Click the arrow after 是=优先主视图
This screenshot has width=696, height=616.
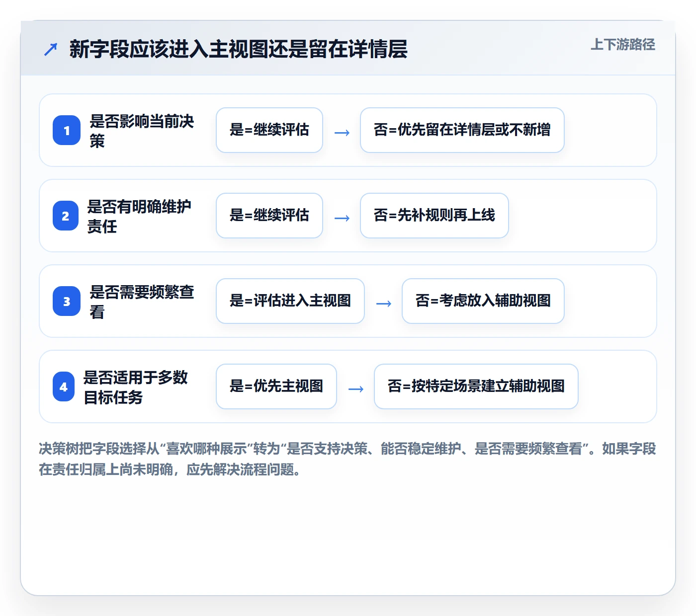(x=356, y=389)
